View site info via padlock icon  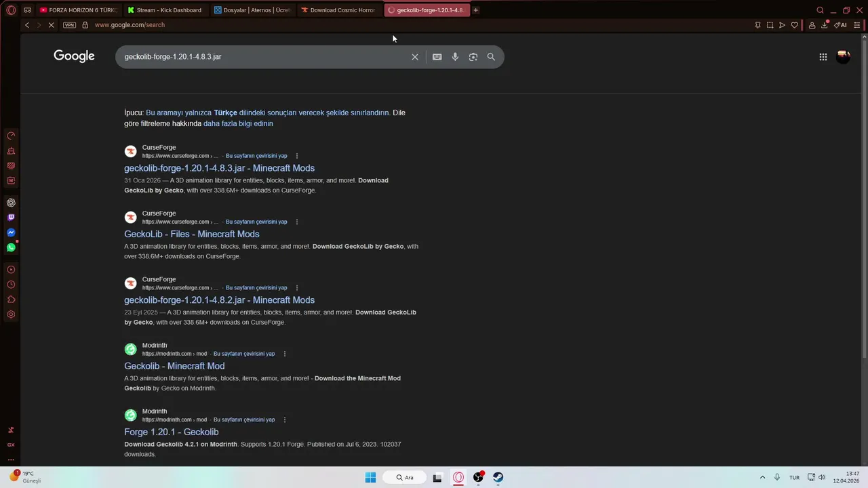click(85, 25)
